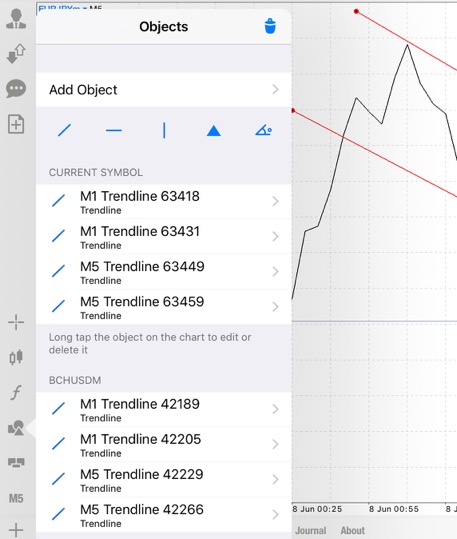
Task: Select the lower trendline's red anchor point
Action: tap(293, 110)
